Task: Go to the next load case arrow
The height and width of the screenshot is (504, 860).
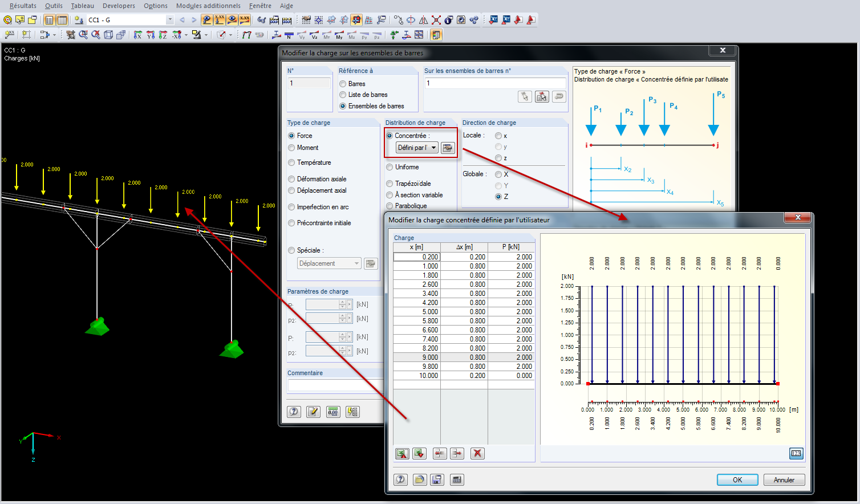Action: pos(194,20)
